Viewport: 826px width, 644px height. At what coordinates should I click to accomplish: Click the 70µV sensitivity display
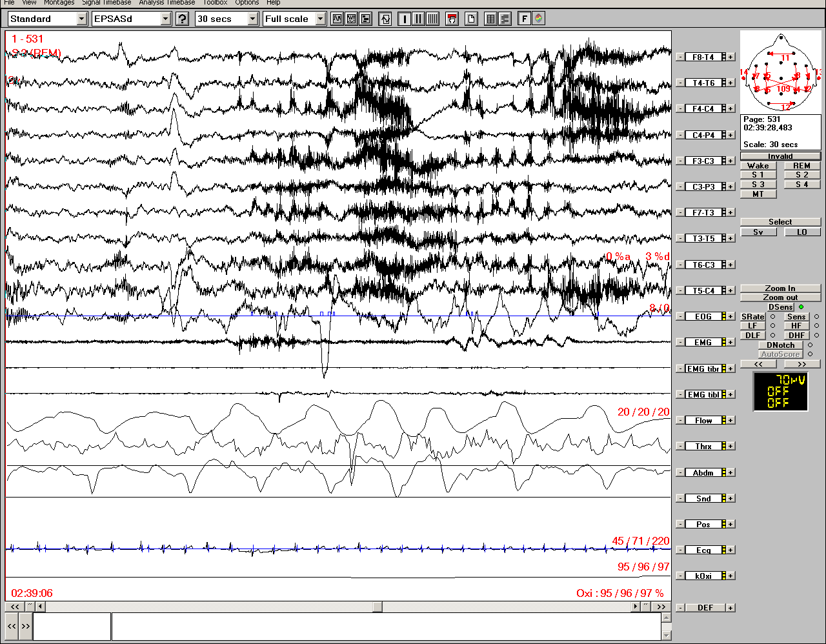[780, 392]
